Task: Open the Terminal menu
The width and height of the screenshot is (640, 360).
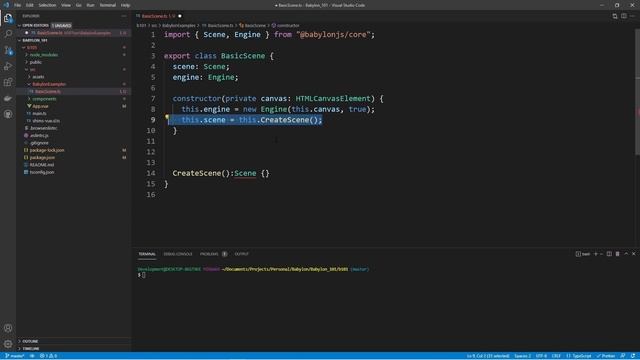Action: click(x=108, y=5)
